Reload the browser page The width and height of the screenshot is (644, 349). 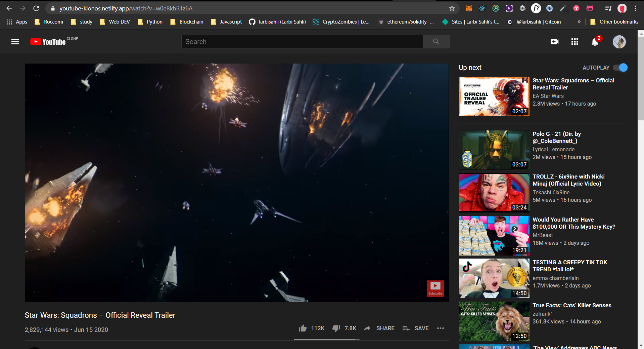(36, 8)
